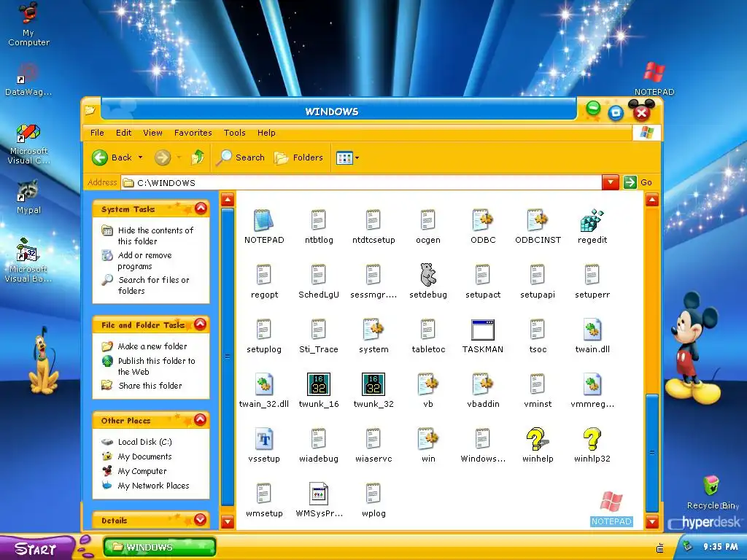This screenshot has height=560, width=747.
Task: Expand the Details panel
Action: (x=200, y=520)
